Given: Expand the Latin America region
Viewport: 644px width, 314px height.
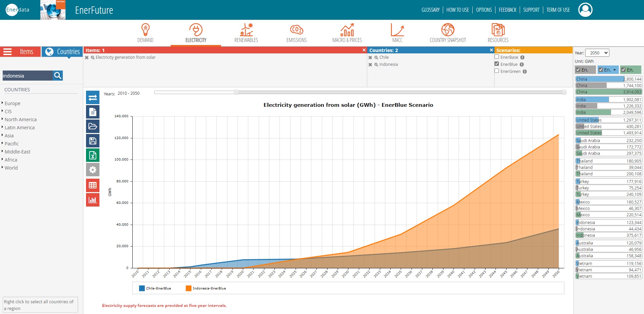Looking at the screenshot, I should tap(19, 128).
